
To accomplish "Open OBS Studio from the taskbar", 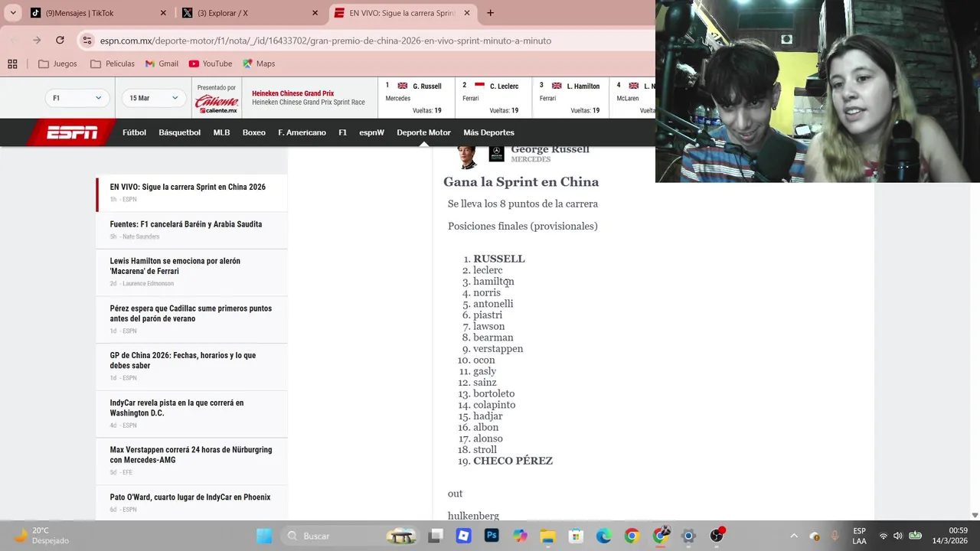I will [717, 535].
